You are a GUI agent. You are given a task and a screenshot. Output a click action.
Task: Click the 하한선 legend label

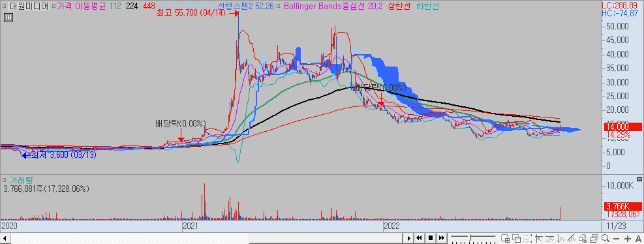click(427, 6)
